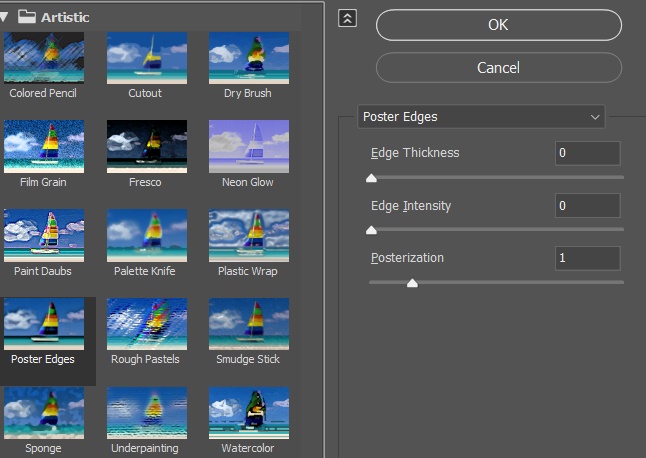The image size is (646, 458).
Task: Apply the Dry Brush filter thumbnail
Action: pyautogui.click(x=249, y=58)
